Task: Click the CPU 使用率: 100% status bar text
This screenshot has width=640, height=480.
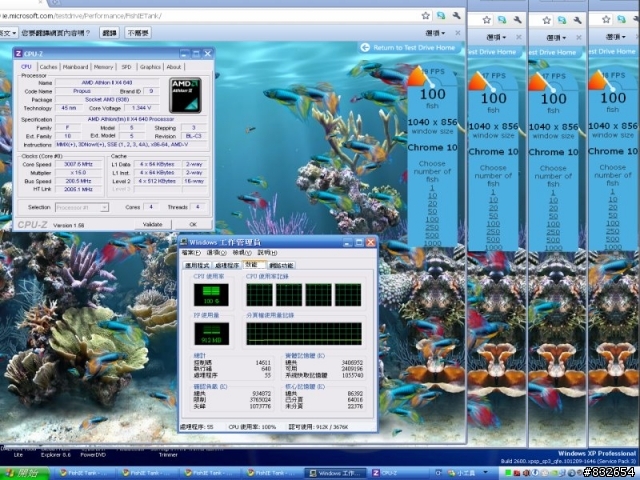Action: [x=252, y=427]
